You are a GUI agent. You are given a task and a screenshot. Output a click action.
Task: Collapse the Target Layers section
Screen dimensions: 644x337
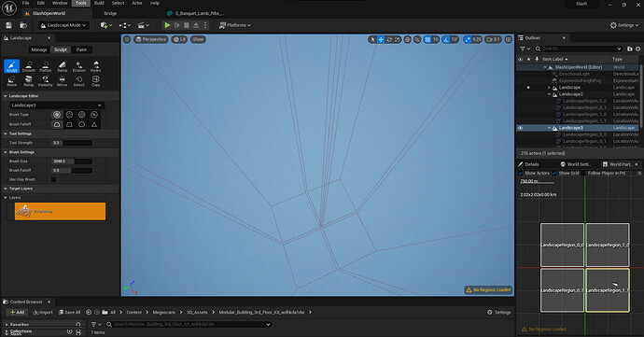6,189
